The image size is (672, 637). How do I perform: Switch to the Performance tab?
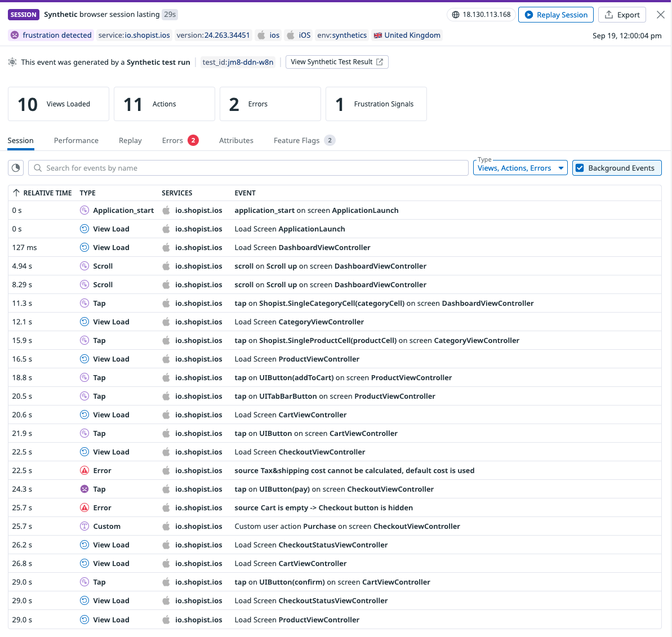pos(76,140)
